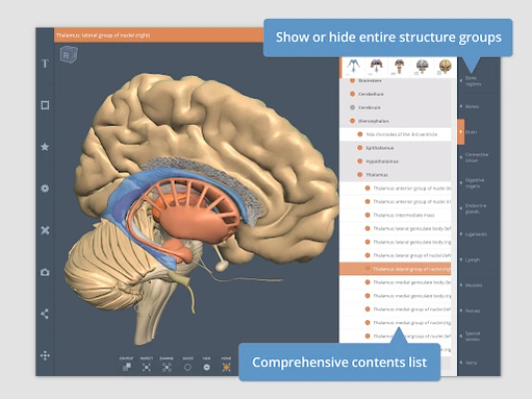Image resolution: width=532 pixels, height=399 pixels.
Task: Toggle visibility dot for Cerebrum
Action: pos(352,108)
